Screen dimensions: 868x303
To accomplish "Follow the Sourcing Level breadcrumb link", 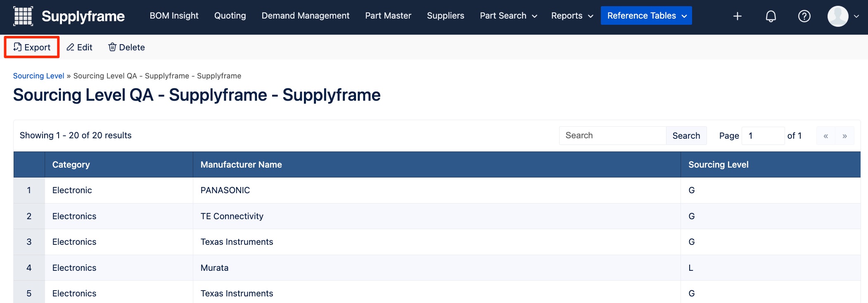I will (x=38, y=76).
